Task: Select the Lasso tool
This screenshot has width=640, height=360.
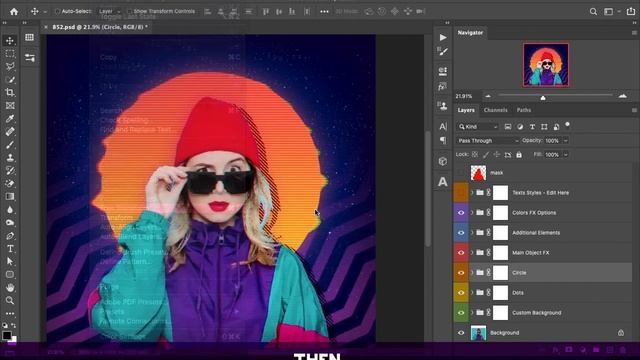Action: click(10, 67)
